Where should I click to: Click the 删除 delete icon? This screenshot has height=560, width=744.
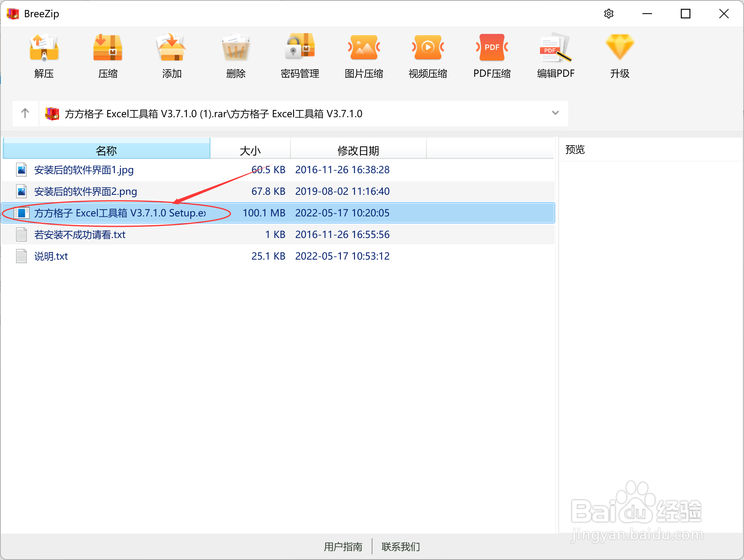click(236, 48)
